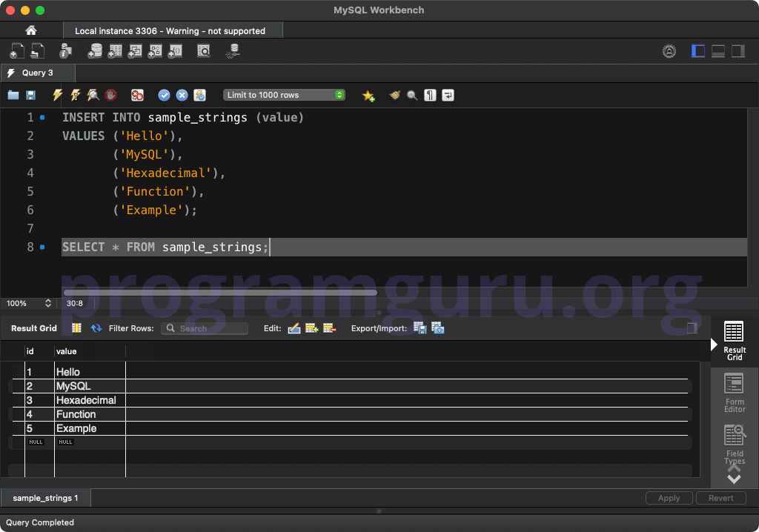Open SQL script file icon in main toolbar

coord(37,51)
